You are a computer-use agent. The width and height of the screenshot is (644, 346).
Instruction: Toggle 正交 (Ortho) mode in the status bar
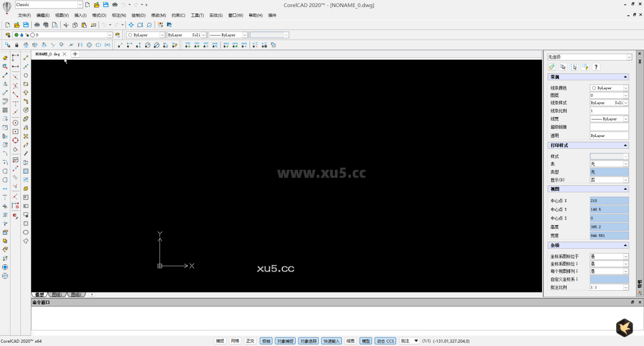[250, 341]
